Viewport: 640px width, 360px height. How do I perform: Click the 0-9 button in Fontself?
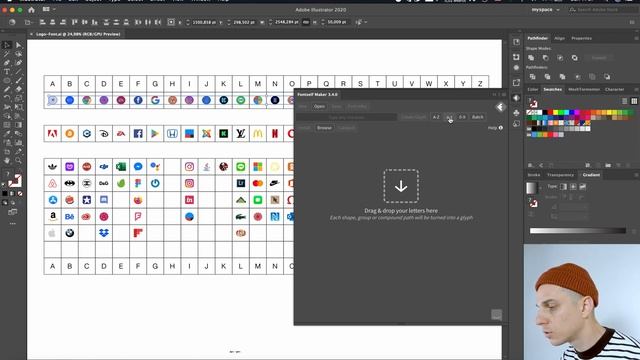462,117
